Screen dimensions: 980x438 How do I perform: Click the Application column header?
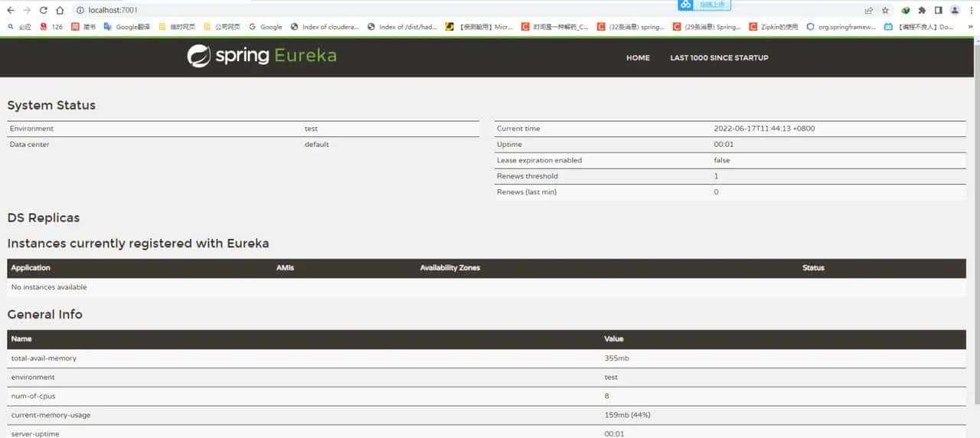31,268
